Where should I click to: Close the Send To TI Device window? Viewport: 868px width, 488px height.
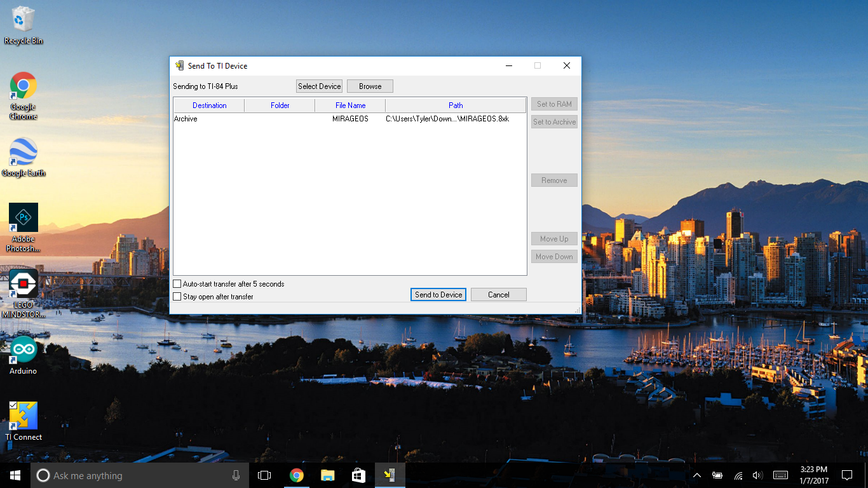567,65
